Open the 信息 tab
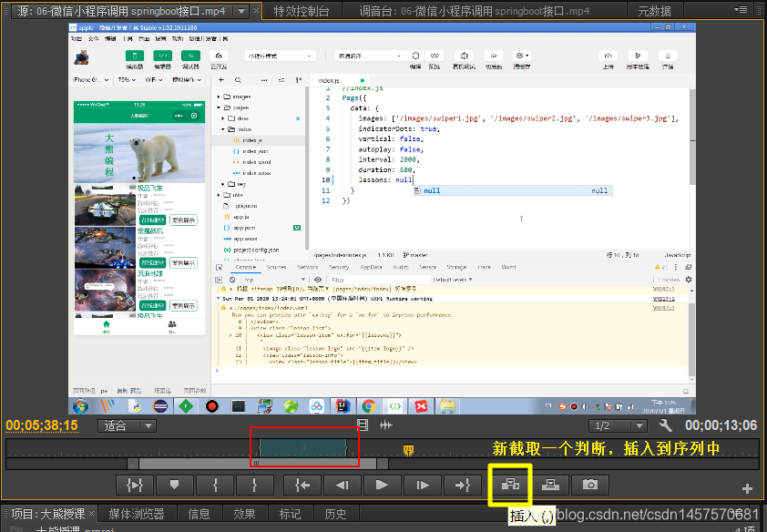Image resolution: width=767 pixels, height=532 pixels. point(199,514)
